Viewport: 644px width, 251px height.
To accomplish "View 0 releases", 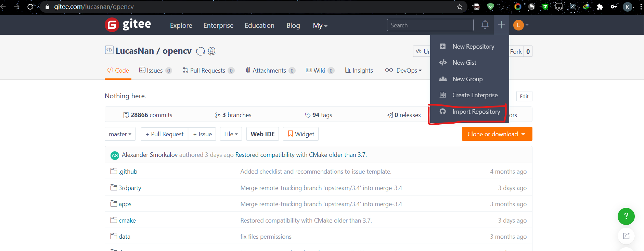I will point(404,115).
